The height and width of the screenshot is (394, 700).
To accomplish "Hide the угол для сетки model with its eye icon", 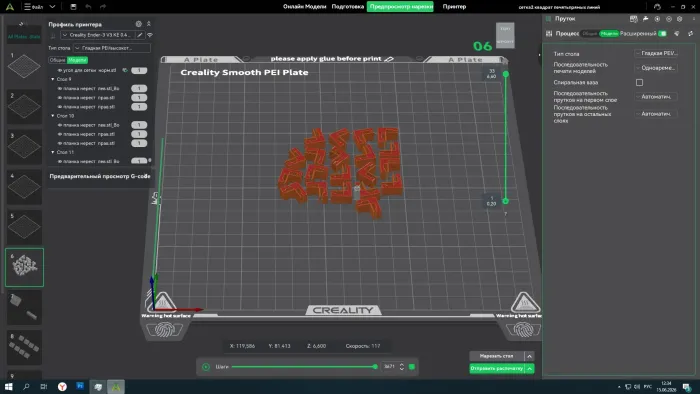I will coord(59,71).
